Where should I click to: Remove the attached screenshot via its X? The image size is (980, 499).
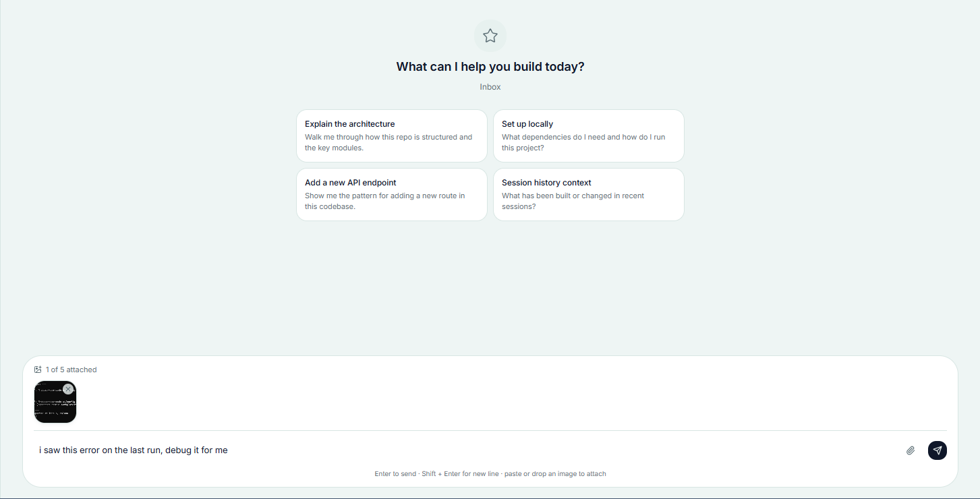68,389
